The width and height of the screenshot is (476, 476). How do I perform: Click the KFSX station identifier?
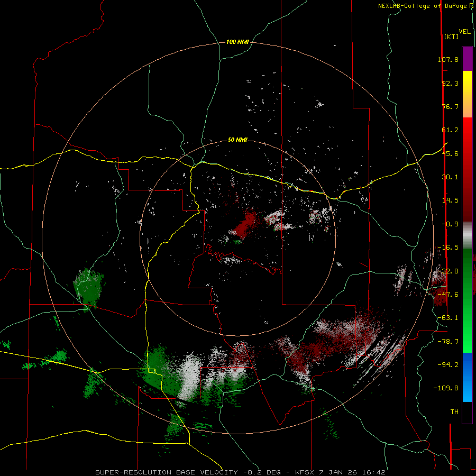pyautogui.click(x=306, y=472)
